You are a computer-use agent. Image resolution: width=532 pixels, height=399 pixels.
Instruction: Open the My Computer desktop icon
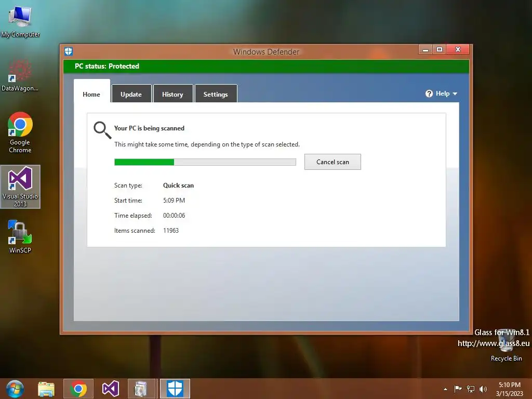20,21
